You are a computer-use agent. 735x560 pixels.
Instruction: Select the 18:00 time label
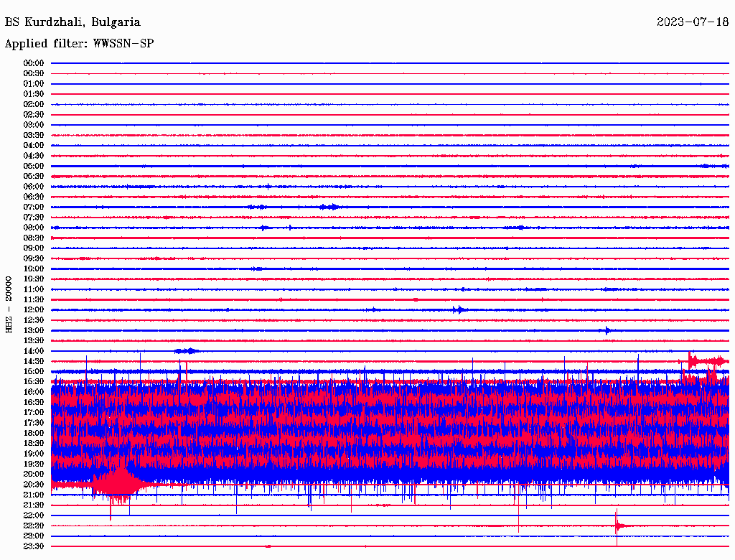coord(34,434)
